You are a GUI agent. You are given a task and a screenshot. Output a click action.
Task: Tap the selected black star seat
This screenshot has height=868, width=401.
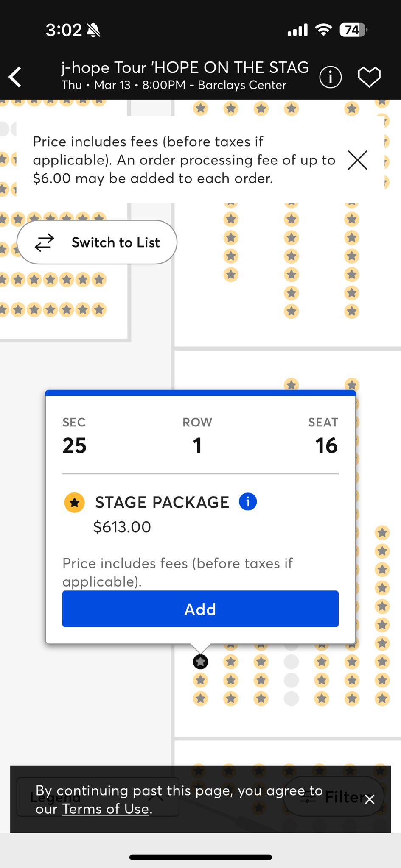point(200,662)
